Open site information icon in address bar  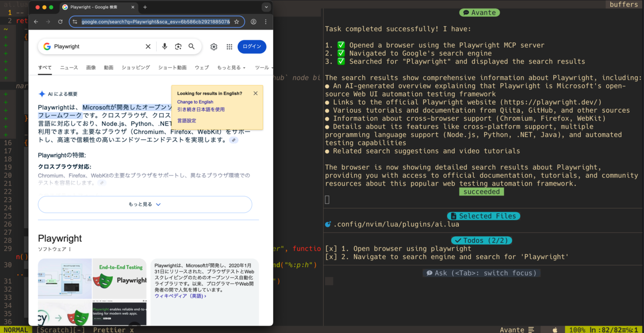(x=76, y=21)
